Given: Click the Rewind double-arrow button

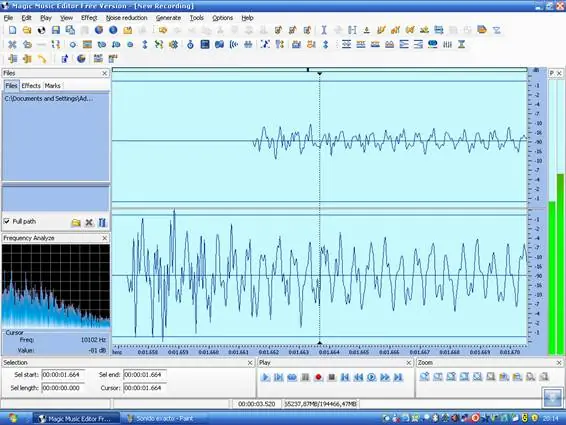Looking at the screenshot, I should tap(358, 377).
